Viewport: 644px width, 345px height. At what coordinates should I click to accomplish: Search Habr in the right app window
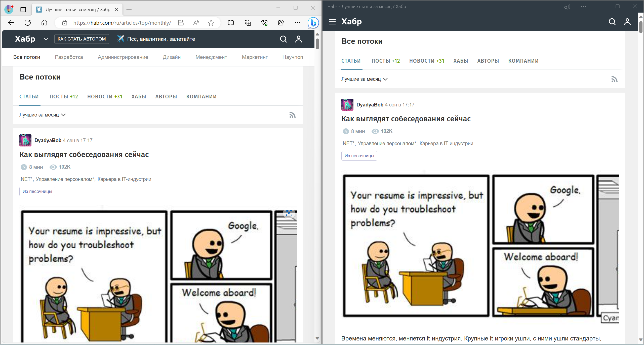click(x=612, y=22)
